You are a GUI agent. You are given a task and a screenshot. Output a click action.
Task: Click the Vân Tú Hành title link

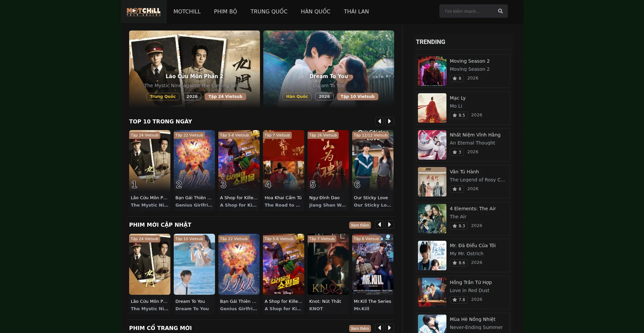pyautogui.click(x=464, y=172)
